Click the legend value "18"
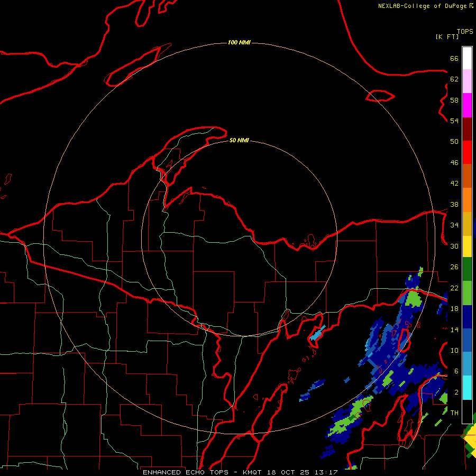 454,309
